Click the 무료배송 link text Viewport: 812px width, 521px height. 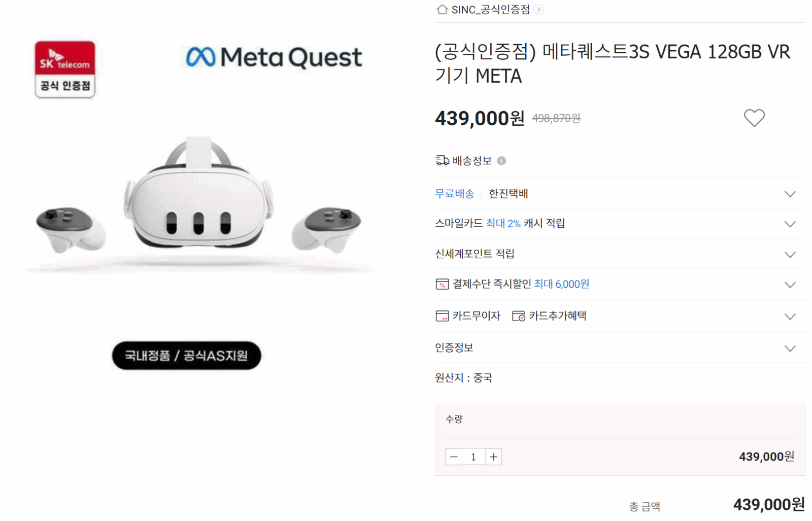454,193
